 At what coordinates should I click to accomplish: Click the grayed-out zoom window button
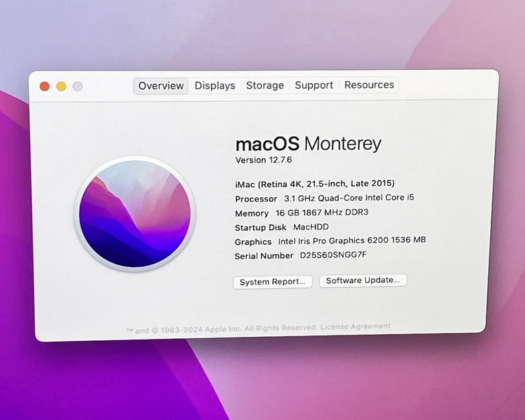(78, 86)
